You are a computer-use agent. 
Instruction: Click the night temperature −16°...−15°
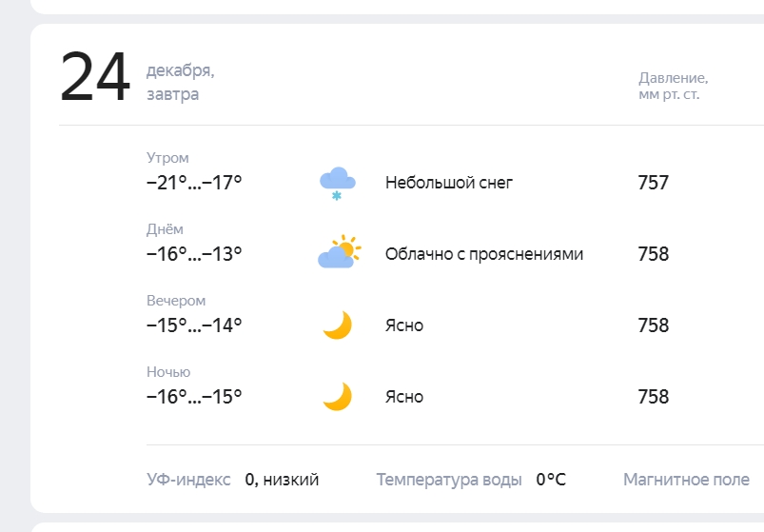tap(194, 397)
